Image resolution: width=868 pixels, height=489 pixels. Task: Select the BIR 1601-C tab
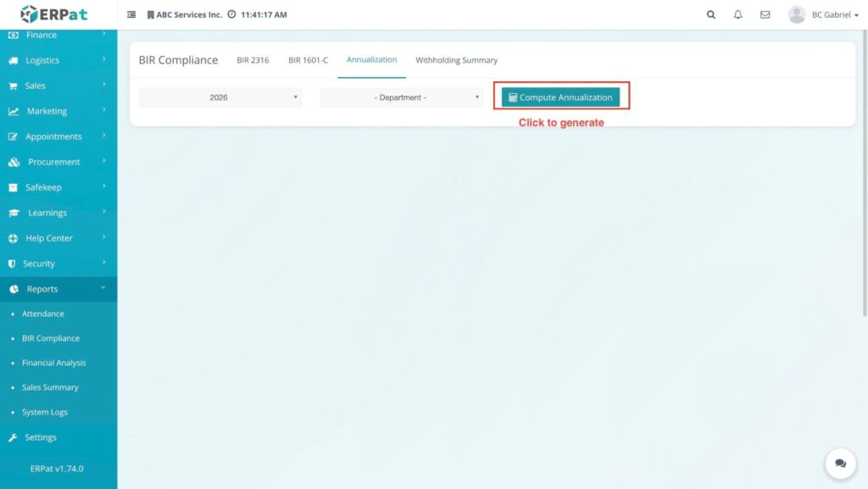308,60
